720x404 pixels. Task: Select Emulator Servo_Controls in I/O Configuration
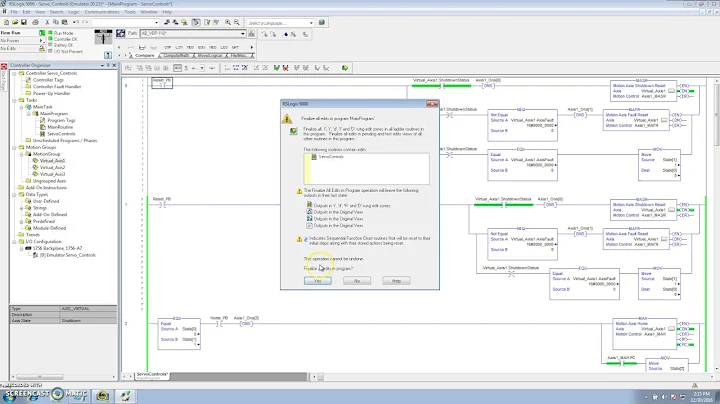click(x=68, y=255)
